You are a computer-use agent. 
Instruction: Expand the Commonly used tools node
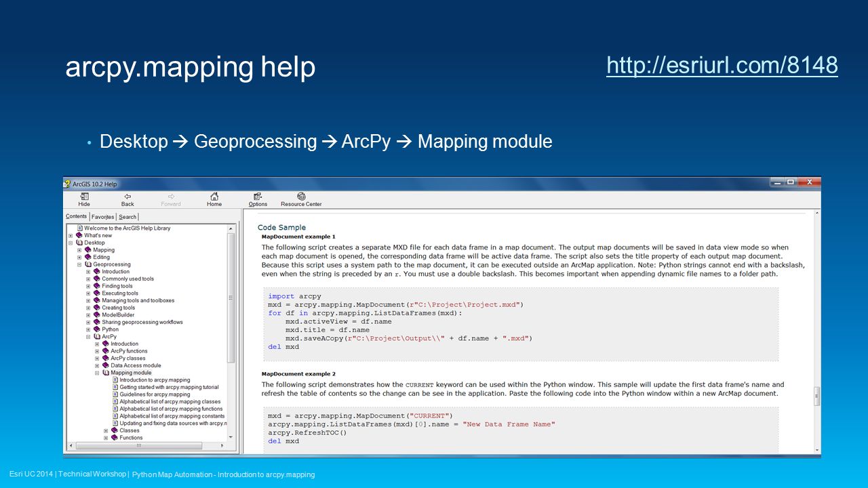click(88, 279)
